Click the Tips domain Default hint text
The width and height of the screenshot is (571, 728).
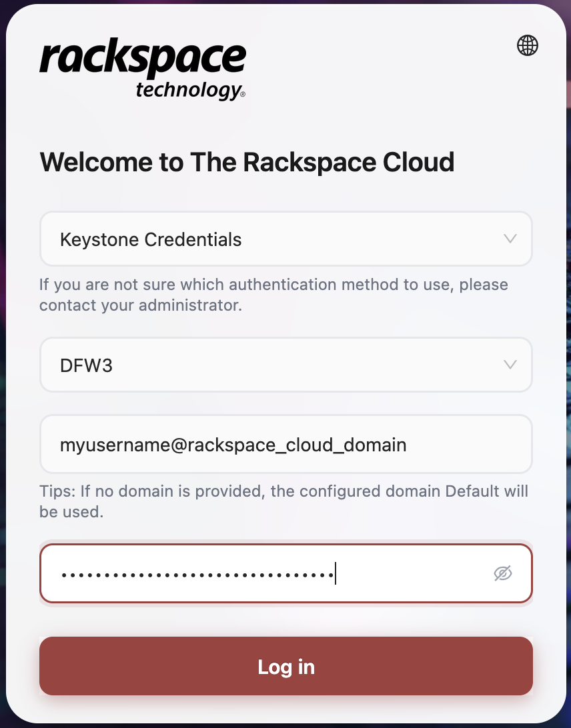click(x=283, y=501)
